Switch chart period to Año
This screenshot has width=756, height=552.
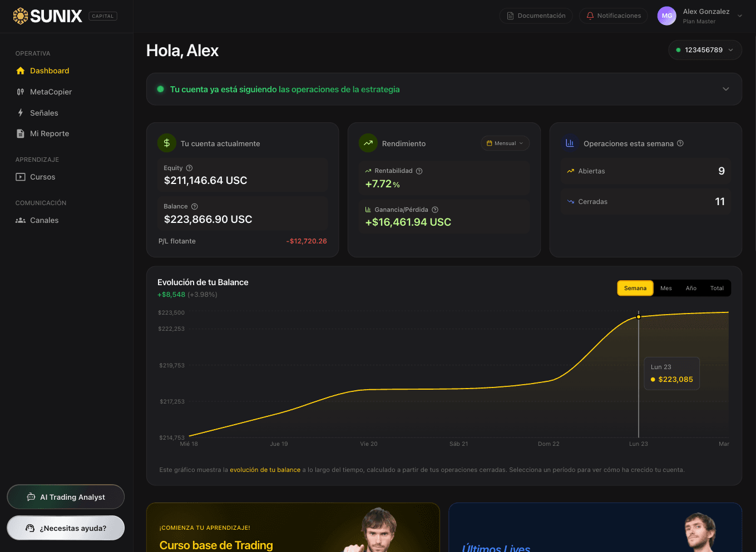point(691,288)
